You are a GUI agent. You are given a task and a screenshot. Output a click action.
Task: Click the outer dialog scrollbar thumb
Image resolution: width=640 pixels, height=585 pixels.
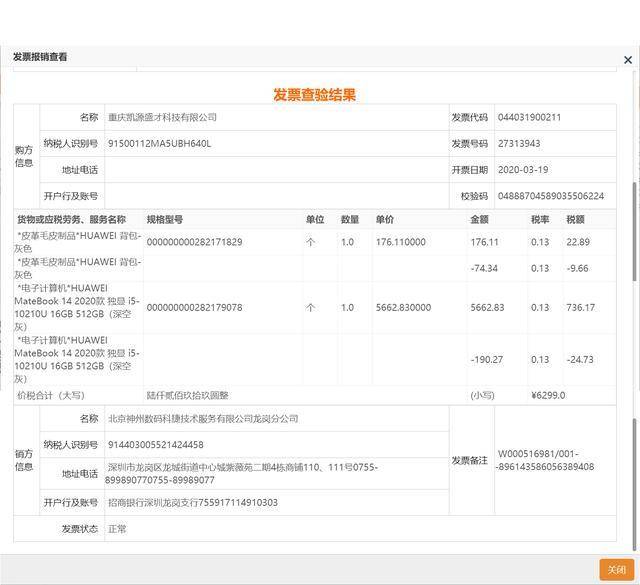click(634, 484)
